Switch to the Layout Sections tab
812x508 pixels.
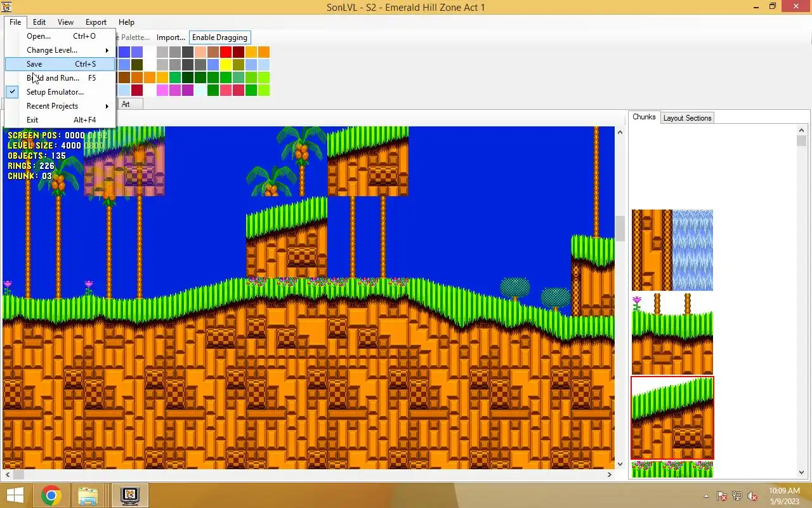[687, 118]
